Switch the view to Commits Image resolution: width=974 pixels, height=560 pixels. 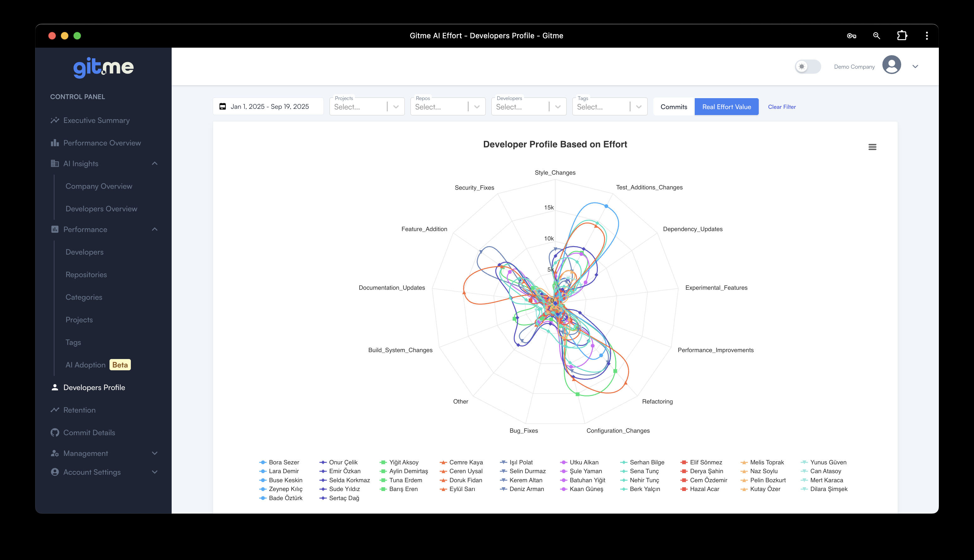[x=673, y=107]
